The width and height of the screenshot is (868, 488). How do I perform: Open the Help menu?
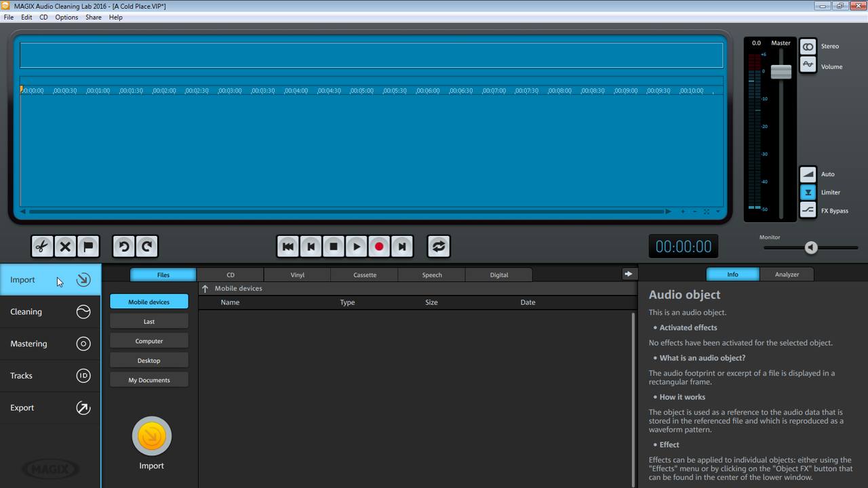click(x=116, y=17)
